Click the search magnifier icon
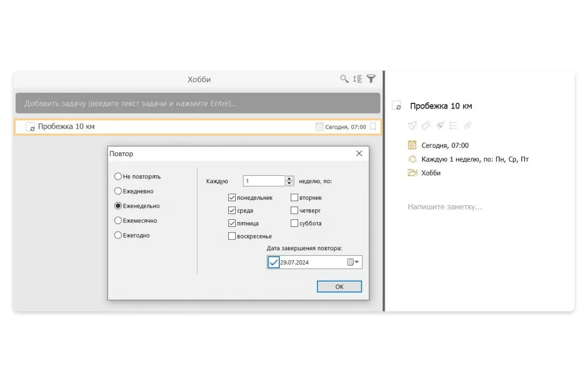Viewport: 588px width, 382px height. coord(344,79)
